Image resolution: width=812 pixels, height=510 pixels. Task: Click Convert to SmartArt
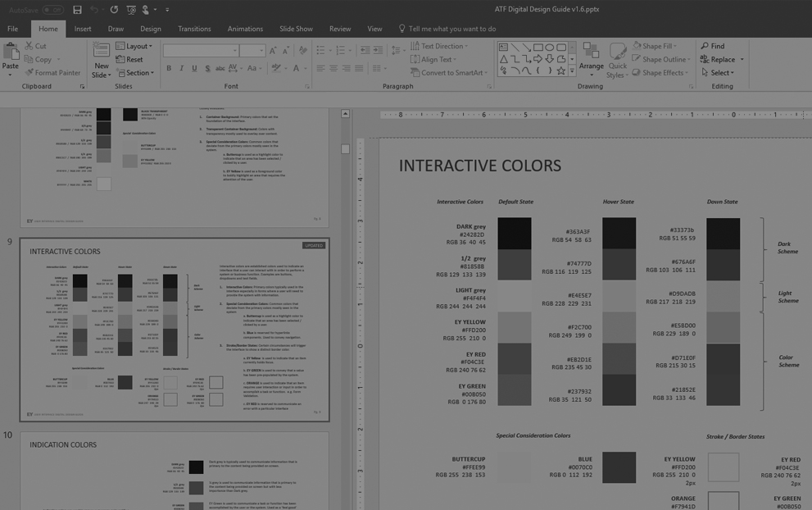(449, 72)
